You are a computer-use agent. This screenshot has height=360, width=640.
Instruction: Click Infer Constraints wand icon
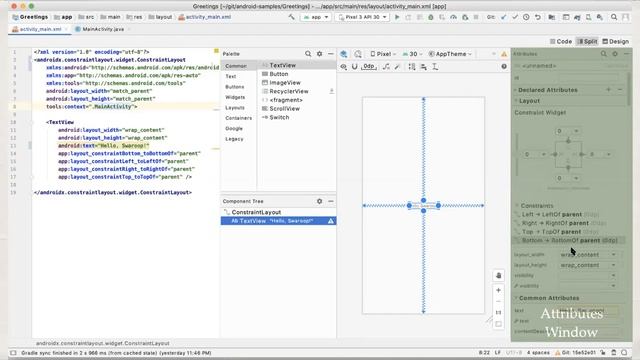click(x=397, y=67)
